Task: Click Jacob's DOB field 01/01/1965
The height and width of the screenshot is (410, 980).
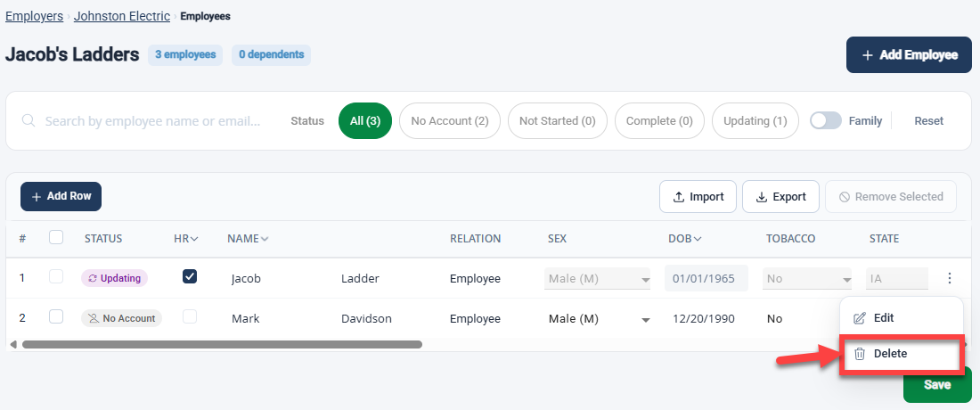Action: (706, 279)
